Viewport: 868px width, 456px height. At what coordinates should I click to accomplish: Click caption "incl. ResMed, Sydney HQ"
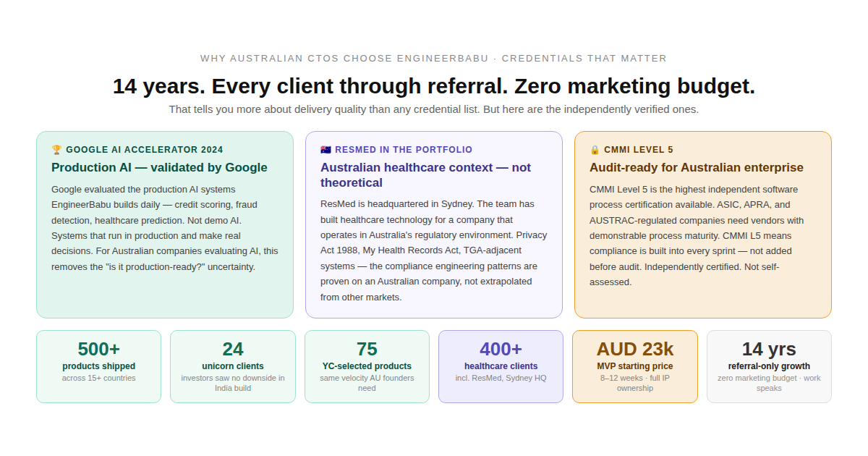[x=501, y=378]
